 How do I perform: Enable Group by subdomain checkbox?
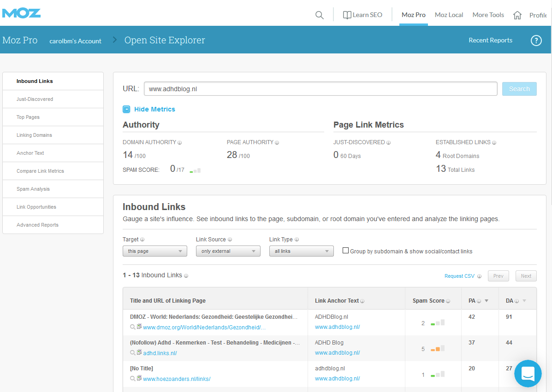point(346,251)
